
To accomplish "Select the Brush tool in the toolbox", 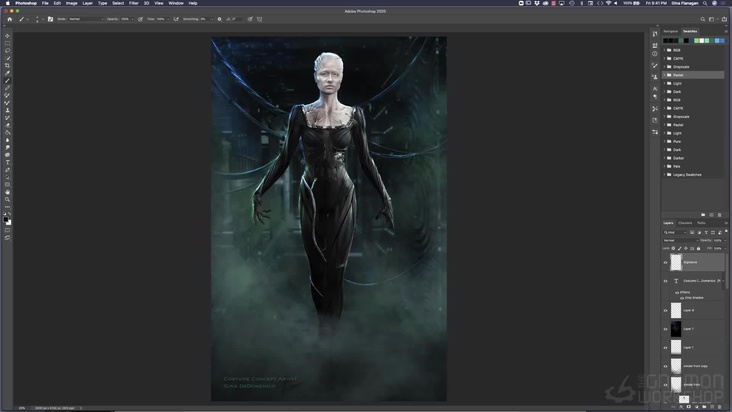I will pyautogui.click(x=7, y=81).
